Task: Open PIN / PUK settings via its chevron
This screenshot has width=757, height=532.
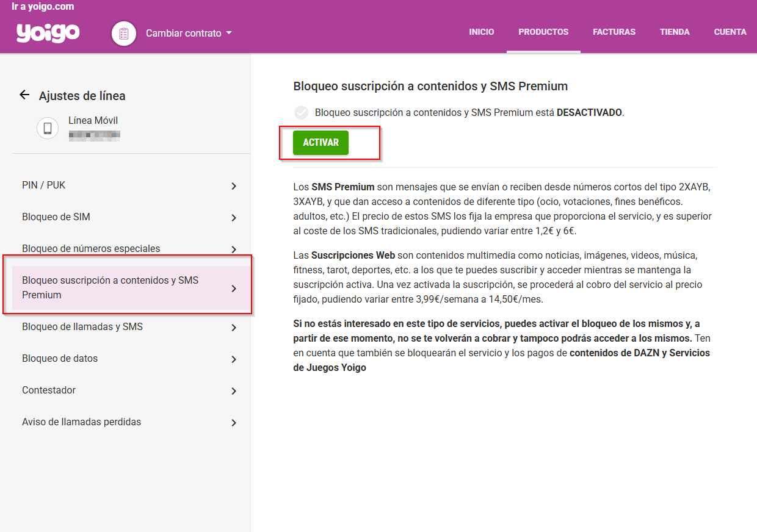Action: click(x=234, y=185)
